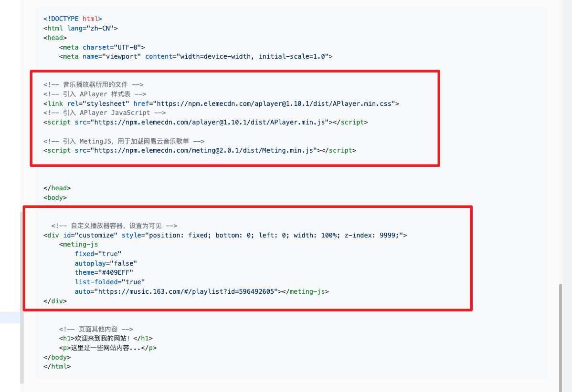Click the fixed="true" attribute

[x=98, y=254]
